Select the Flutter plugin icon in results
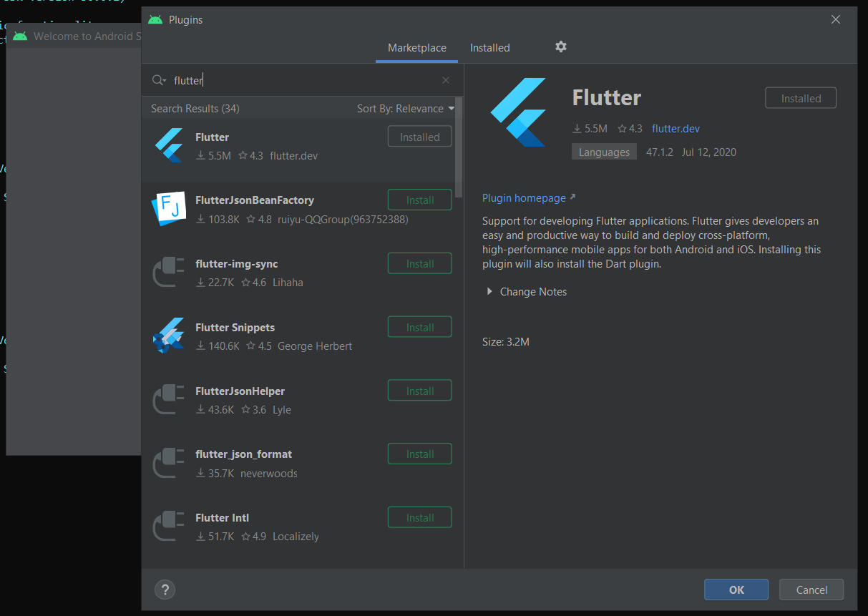The width and height of the screenshot is (868, 616). pyautogui.click(x=168, y=144)
